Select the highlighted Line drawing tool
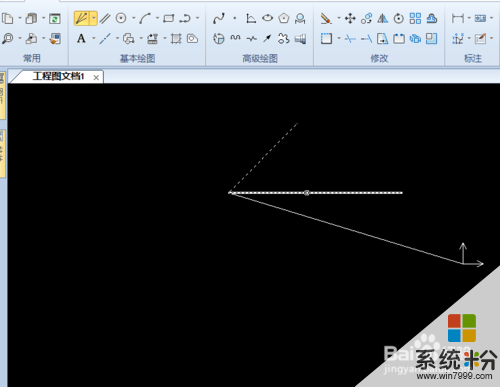The height and width of the screenshot is (387, 500). [x=82, y=18]
